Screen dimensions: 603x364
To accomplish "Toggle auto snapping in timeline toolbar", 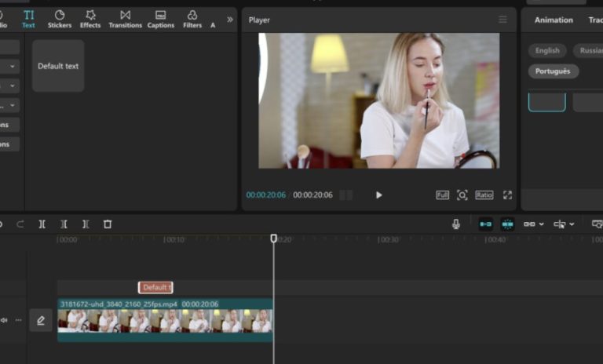I will (507, 224).
